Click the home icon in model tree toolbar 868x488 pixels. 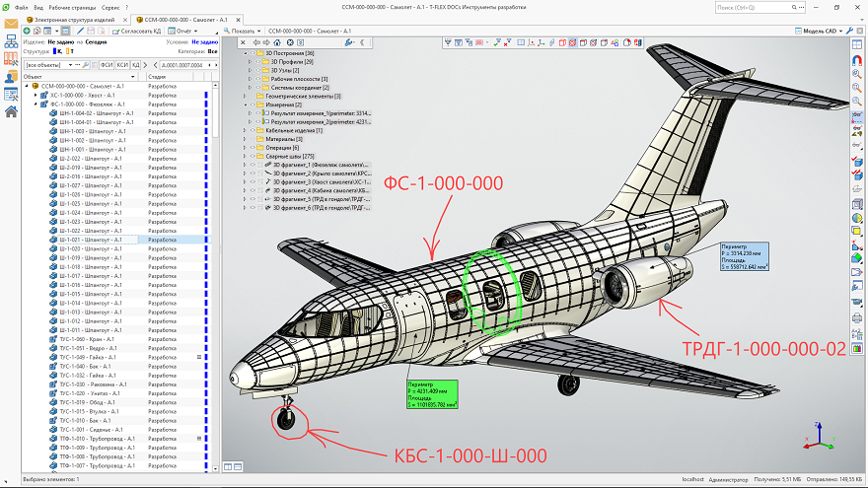coord(277,42)
